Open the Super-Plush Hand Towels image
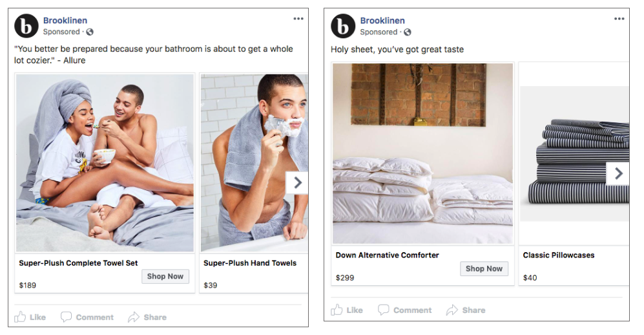 pos(254,163)
